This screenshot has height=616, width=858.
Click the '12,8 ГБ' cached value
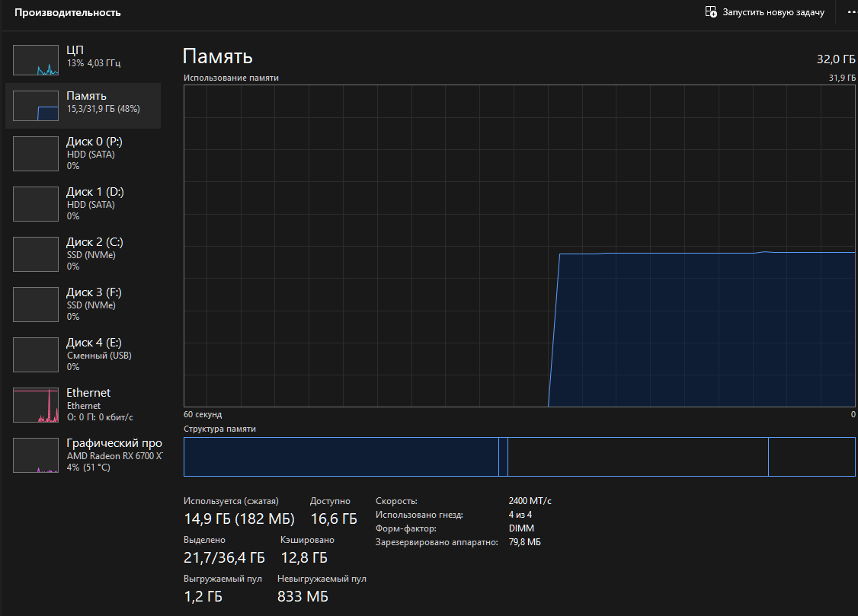(x=304, y=557)
